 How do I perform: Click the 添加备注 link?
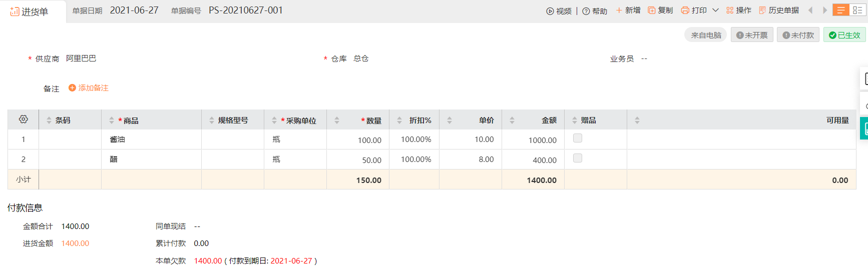click(89, 88)
